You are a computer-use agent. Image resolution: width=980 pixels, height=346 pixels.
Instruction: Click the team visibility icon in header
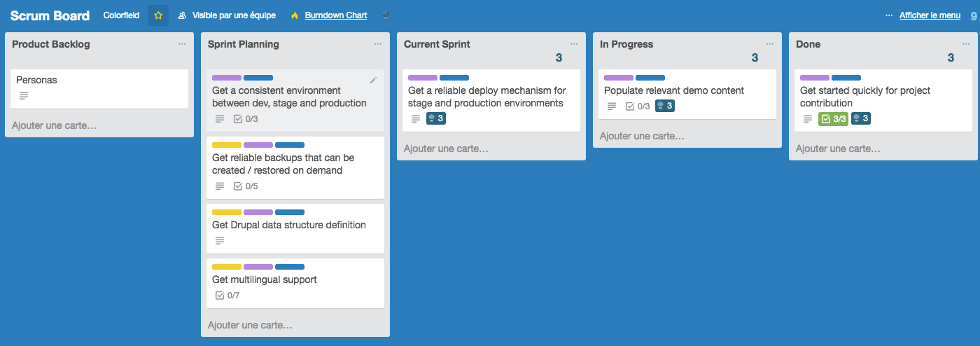tap(182, 15)
